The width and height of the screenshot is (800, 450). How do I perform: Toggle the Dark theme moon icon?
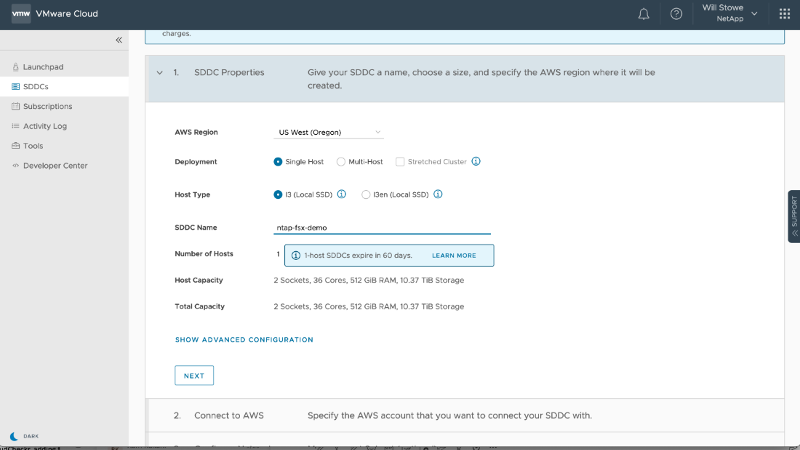point(13,436)
